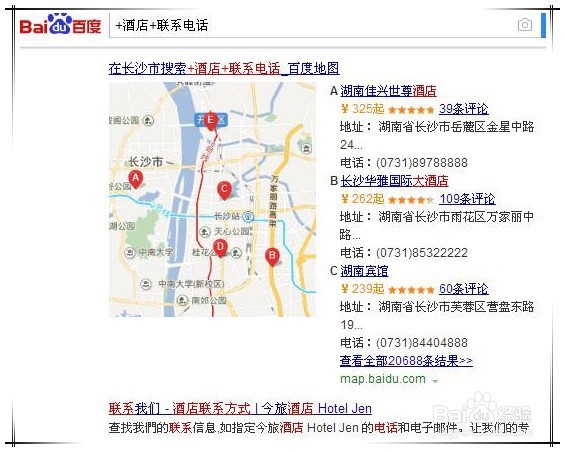The height and width of the screenshot is (452, 565).
Task: Click the ¥239起 price
Action: [362, 289]
